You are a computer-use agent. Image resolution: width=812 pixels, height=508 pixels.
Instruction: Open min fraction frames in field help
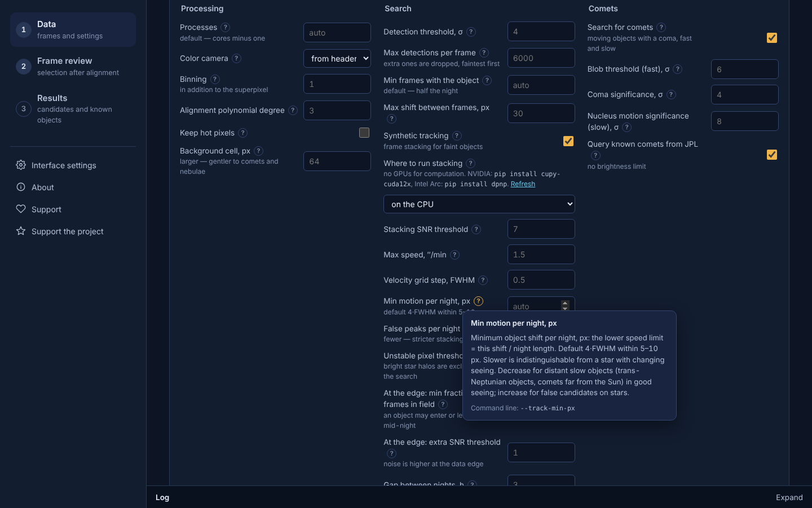(443, 404)
